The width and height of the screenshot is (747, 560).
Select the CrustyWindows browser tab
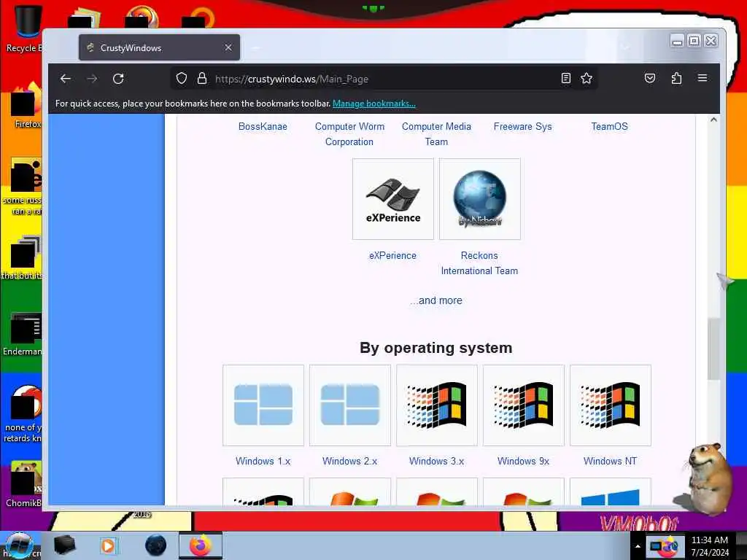159,47
